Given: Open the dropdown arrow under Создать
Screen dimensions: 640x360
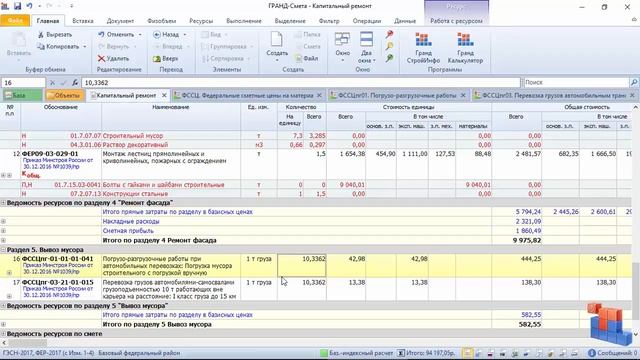Looking at the screenshot, I should tap(277, 60).
